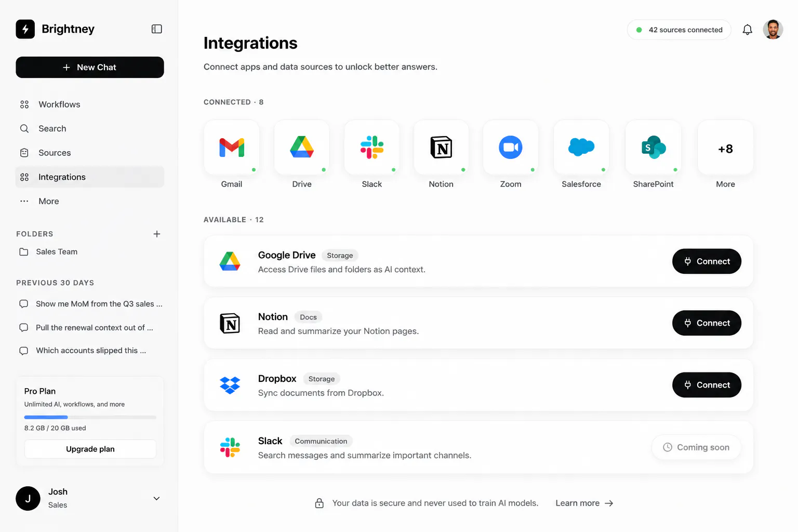
Task: Connect the Notion integration
Action: pos(707,323)
